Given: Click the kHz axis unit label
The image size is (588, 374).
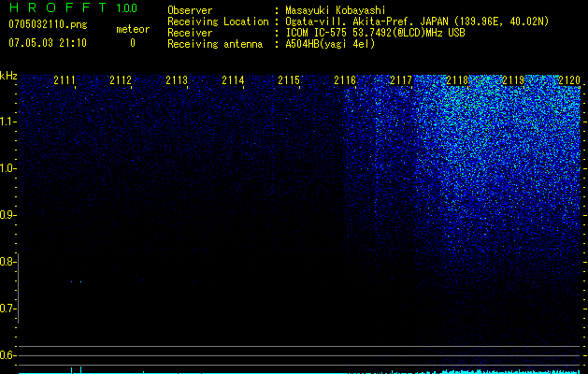Looking at the screenshot, I should click(8, 76).
